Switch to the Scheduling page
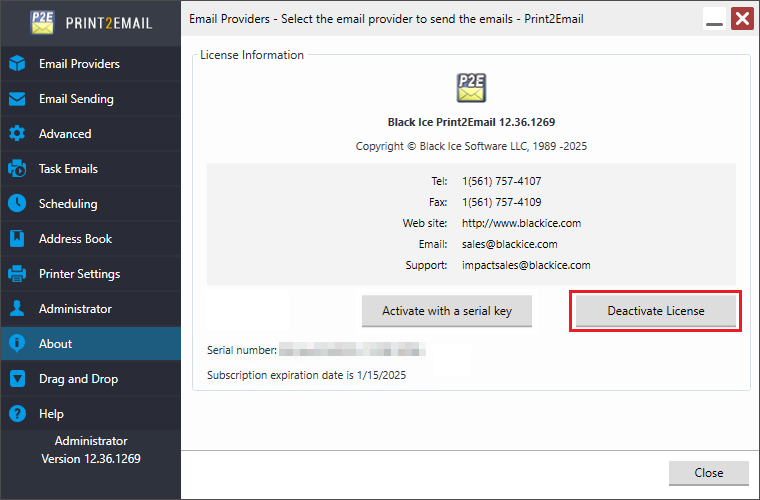760x500 pixels. (x=68, y=204)
